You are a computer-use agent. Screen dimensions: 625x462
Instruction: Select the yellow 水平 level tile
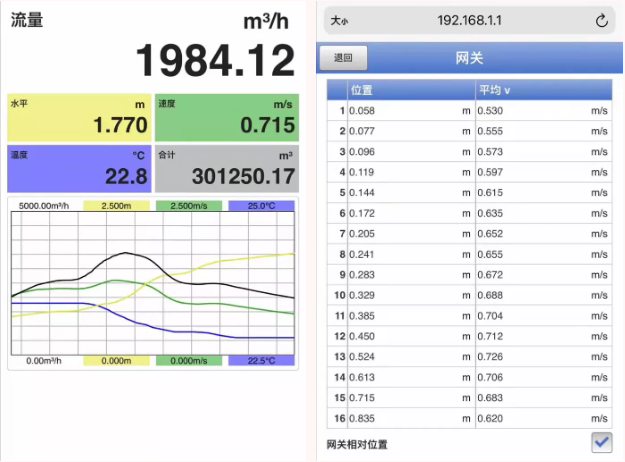pyautogui.click(x=78, y=117)
